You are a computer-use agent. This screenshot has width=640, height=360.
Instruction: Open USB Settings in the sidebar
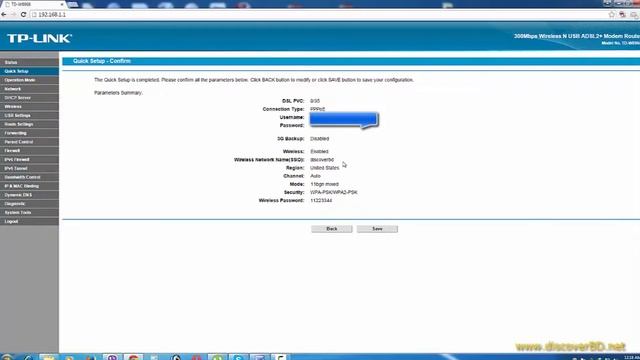click(x=29, y=116)
